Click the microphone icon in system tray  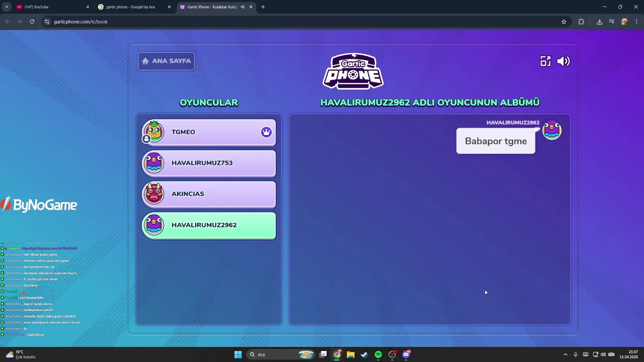pyautogui.click(x=576, y=354)
